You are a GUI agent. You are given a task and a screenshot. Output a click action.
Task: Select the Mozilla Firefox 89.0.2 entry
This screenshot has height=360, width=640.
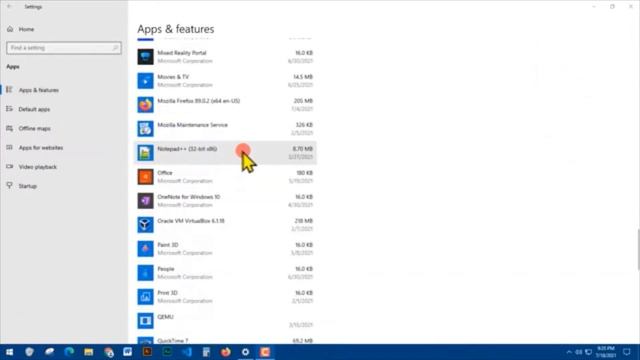click(x=198, y=101)
